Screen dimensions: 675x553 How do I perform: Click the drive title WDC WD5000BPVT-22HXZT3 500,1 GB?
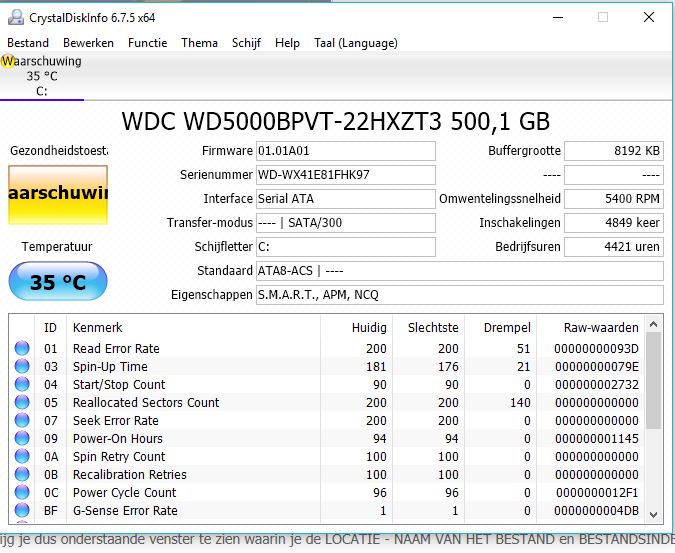(x=335, y=121)
